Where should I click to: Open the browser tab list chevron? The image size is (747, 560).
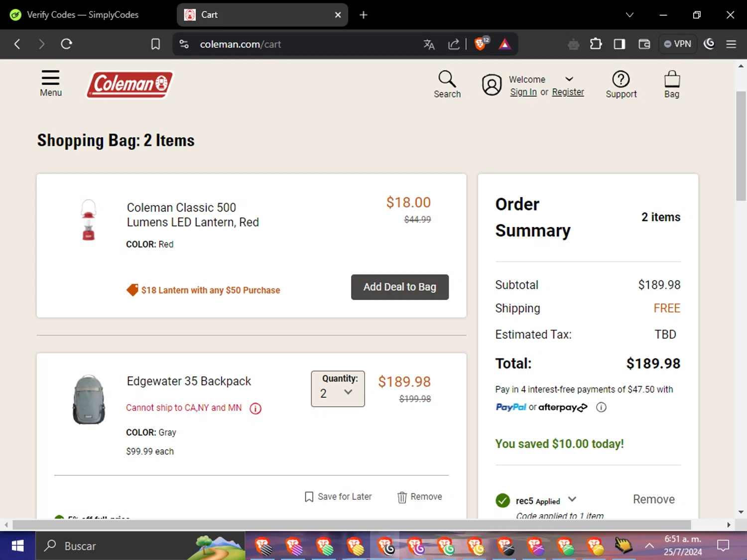click(629, 15)
